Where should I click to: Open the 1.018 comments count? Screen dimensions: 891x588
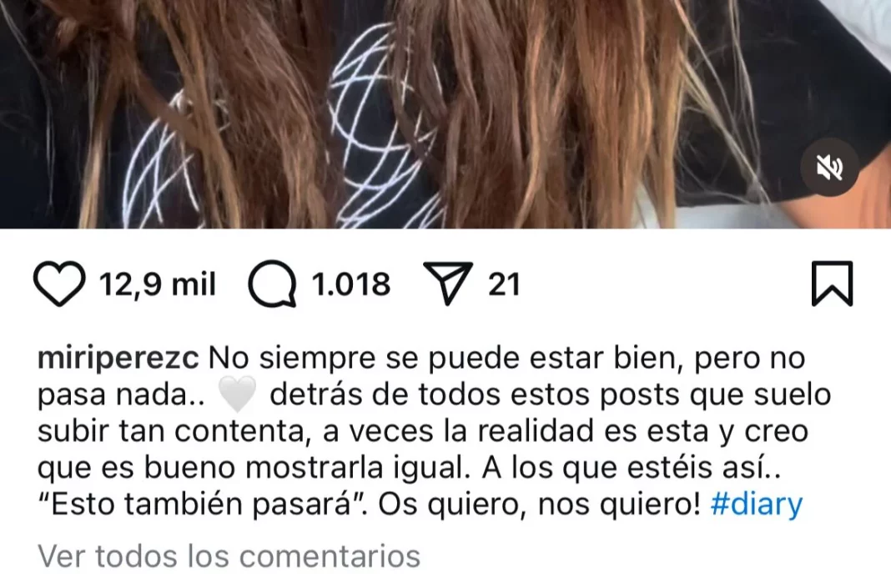[x=351, y=284]
